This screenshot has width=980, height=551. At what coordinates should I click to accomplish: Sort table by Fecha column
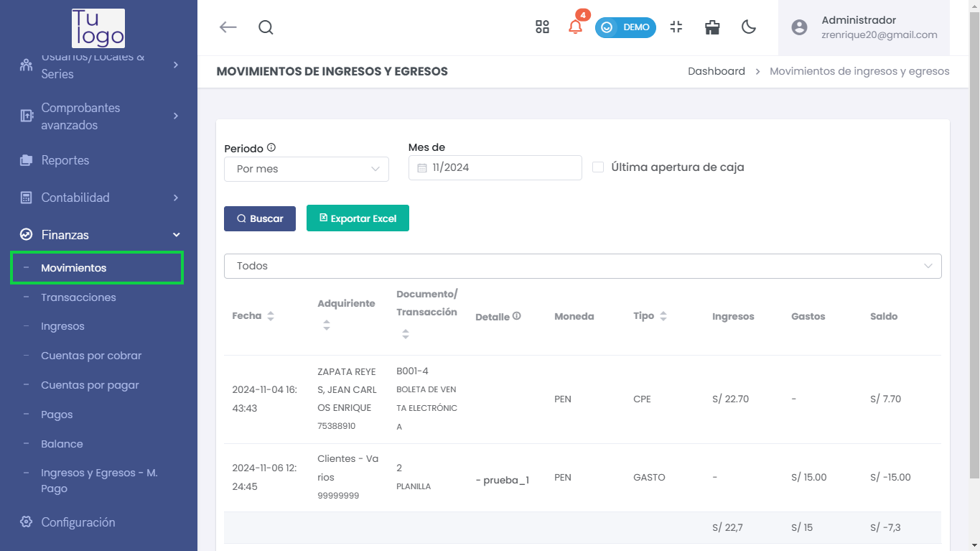271,316
